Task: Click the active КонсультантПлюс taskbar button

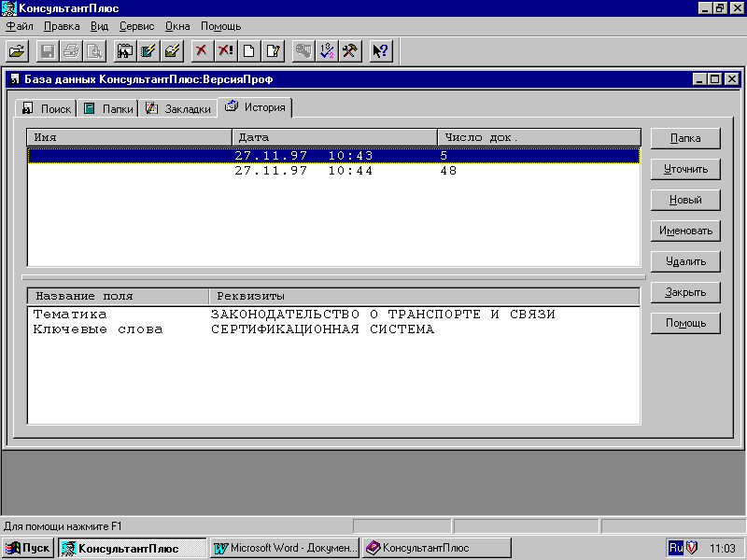Action: [132, 548]
